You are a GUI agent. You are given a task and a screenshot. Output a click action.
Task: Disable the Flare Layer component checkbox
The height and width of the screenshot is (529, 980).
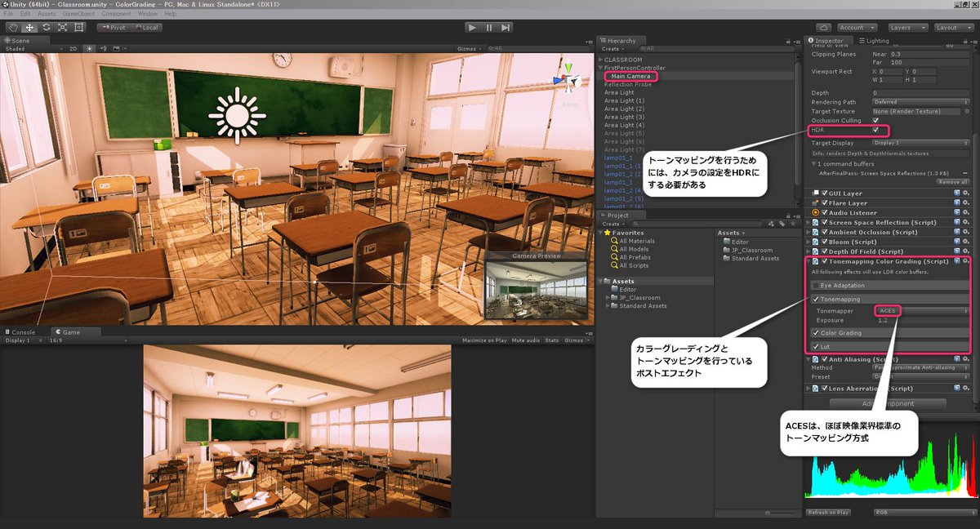[825, 203]
